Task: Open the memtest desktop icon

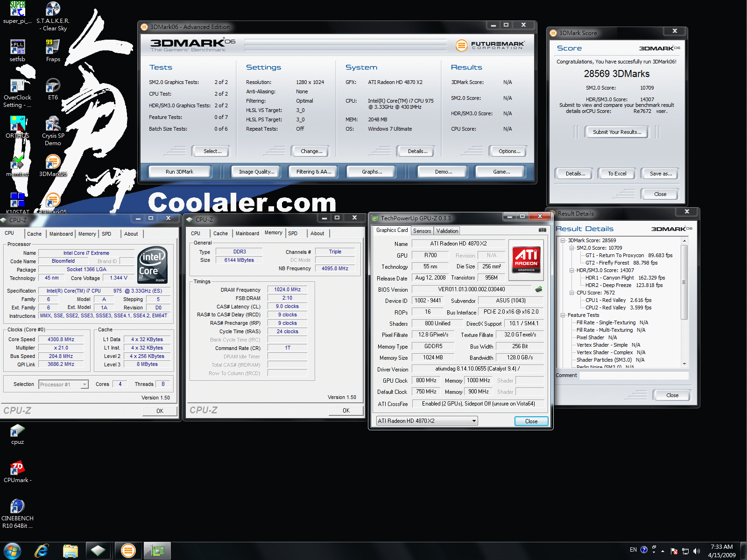Action: coord(17,166)
